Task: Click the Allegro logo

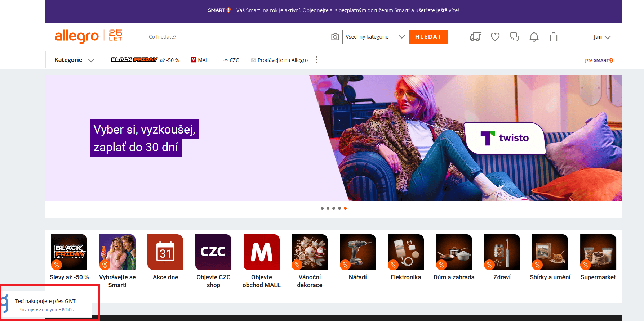Action: [77, 36]
